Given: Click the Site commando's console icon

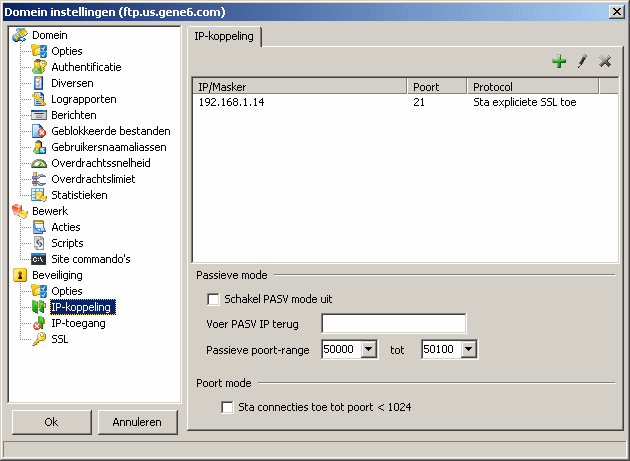Looking at the screenshot, I should [39, 259].
